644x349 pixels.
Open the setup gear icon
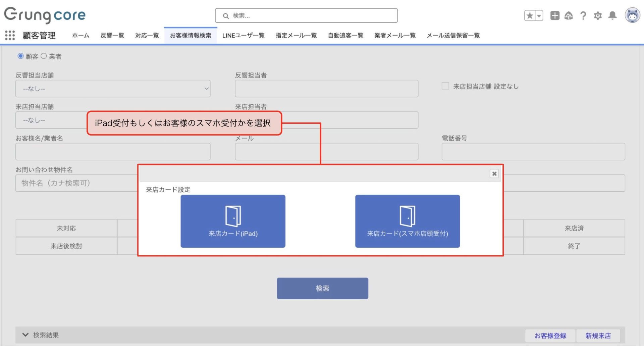coord(598,16)
